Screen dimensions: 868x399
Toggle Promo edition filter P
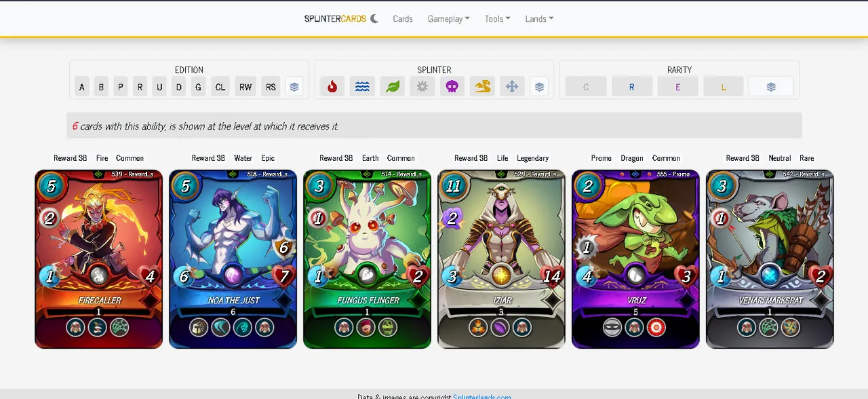point(121,87)
